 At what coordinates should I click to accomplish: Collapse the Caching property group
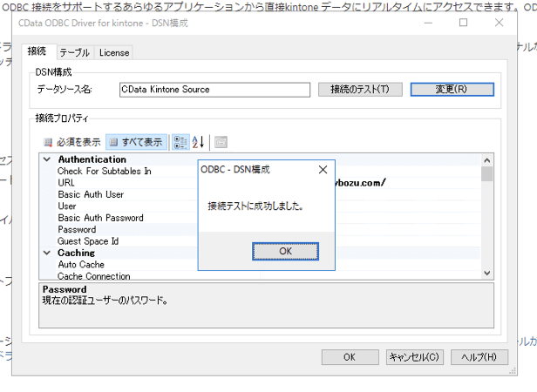(x=47, y=253)
